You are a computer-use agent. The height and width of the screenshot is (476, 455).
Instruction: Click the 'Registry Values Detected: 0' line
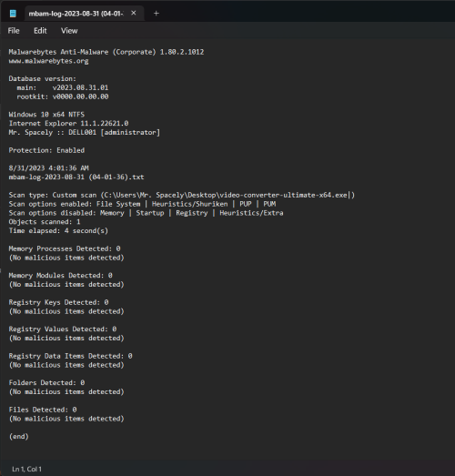[63, 329]
